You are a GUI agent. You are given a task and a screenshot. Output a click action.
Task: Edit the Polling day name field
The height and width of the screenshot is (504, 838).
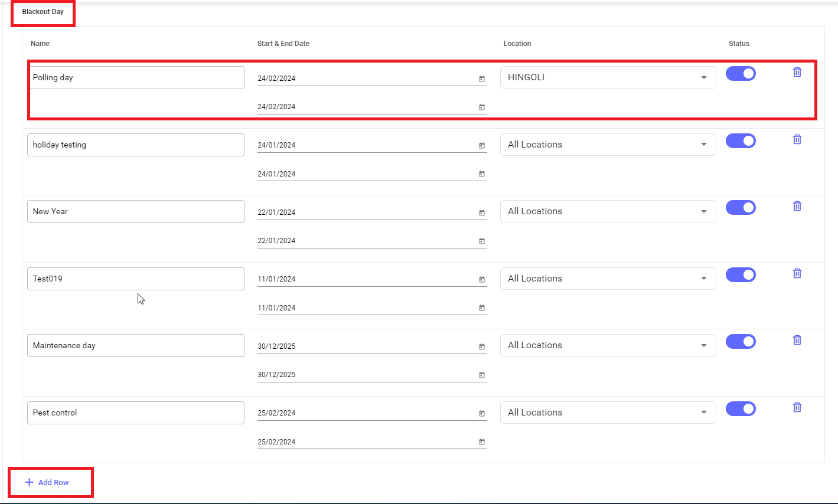click(136, 77)
